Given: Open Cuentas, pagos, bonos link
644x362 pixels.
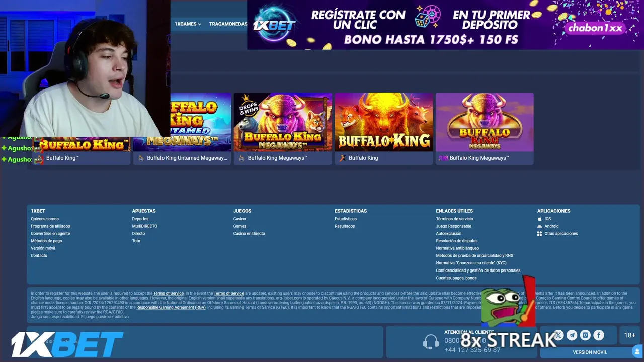Looking at the screenshot, I should [x=456, y=278].
